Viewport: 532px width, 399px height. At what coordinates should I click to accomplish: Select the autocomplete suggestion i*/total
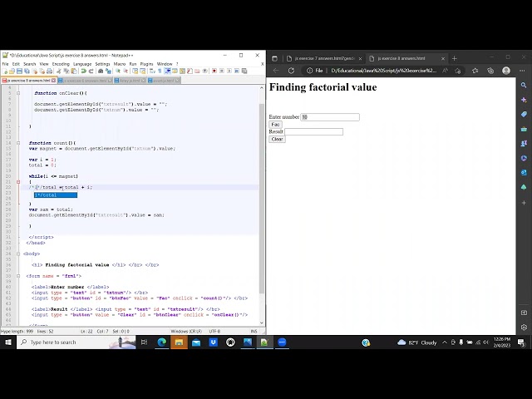[x=56, y=195]
